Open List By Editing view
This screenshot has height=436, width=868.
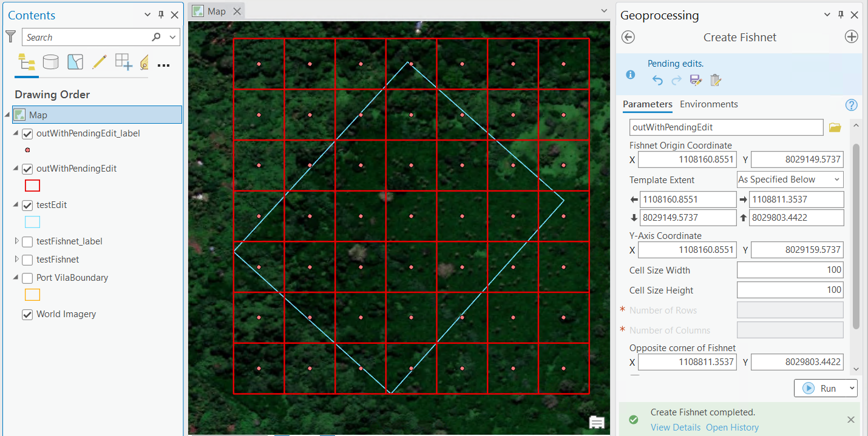[x=98, y=62]
